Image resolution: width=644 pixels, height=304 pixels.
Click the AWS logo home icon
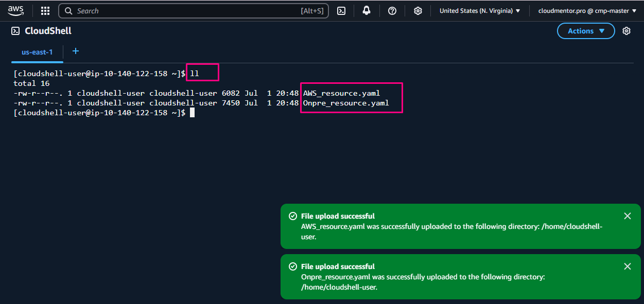15,11
